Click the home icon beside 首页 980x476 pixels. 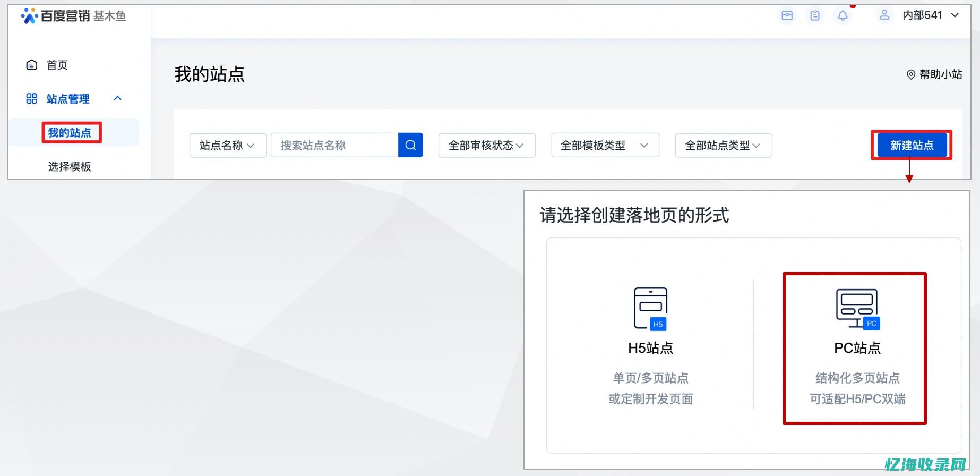(x=32, y=65)
